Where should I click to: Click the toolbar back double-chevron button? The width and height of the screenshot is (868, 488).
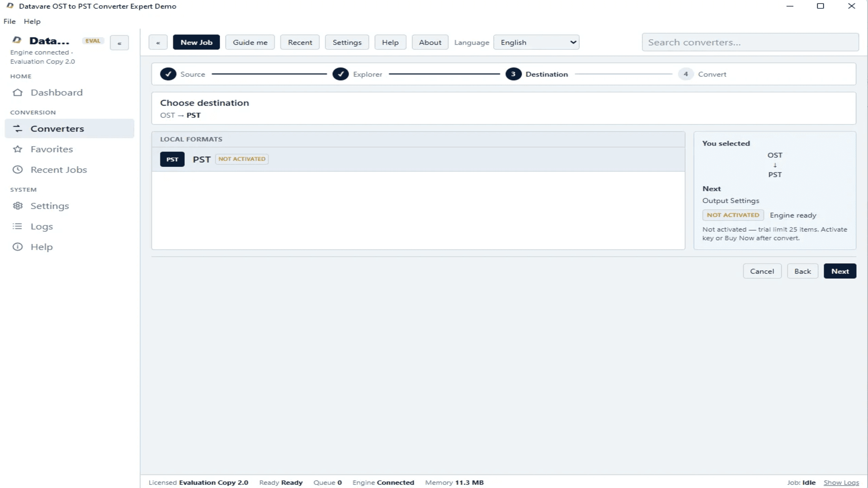(158, 42)
